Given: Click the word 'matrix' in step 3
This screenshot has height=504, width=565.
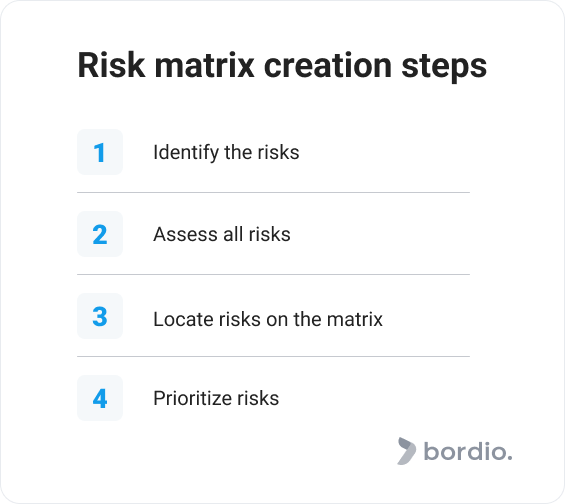Looking at the screenshot, I should [355, 319].
